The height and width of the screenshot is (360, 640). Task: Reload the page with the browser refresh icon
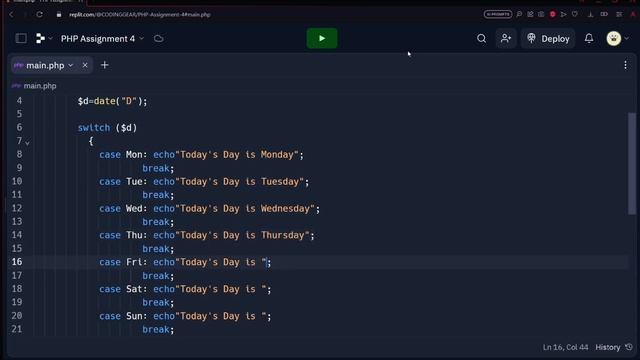point(39,14)
